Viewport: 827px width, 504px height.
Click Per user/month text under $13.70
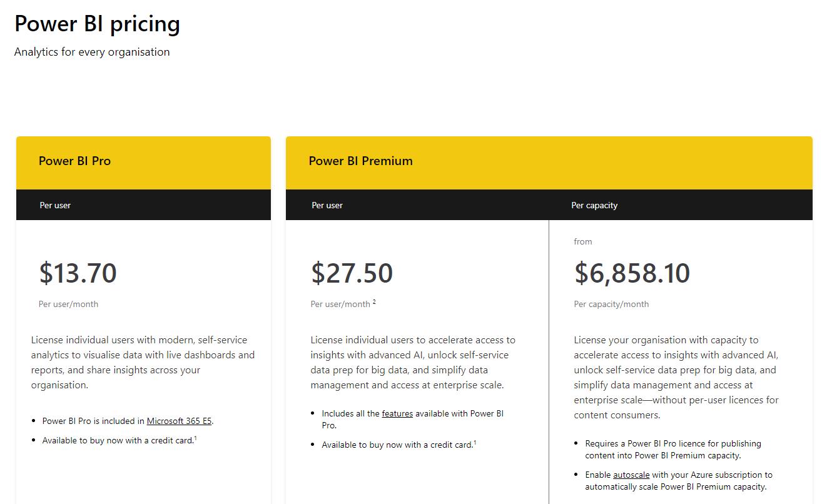[68, 305]
